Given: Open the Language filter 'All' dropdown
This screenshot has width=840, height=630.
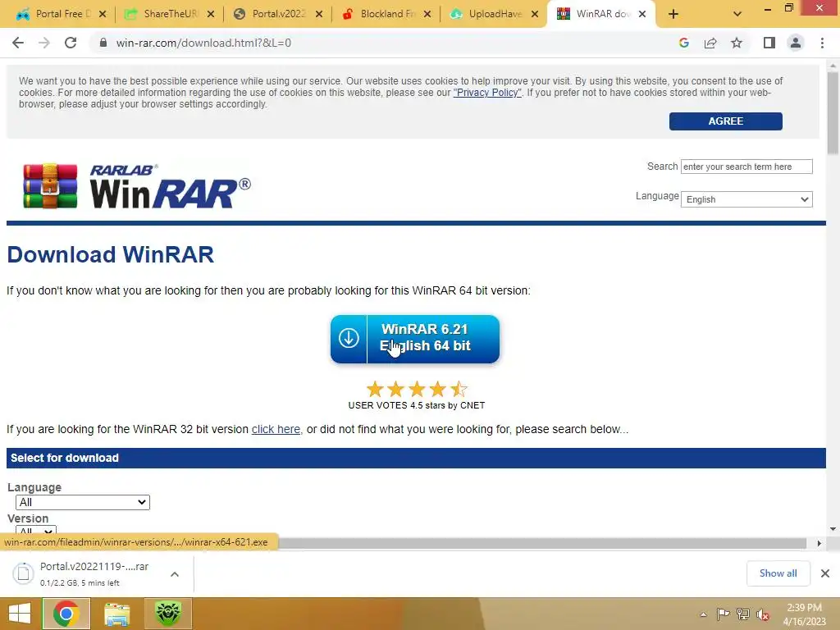Looking at the screenshot, I should [83, 502].
